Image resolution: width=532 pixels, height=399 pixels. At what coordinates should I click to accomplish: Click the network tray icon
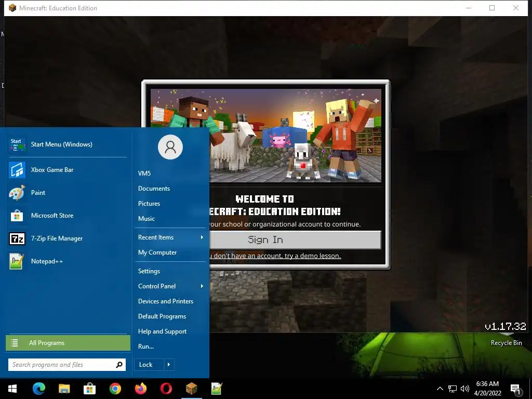pos(453,389)
